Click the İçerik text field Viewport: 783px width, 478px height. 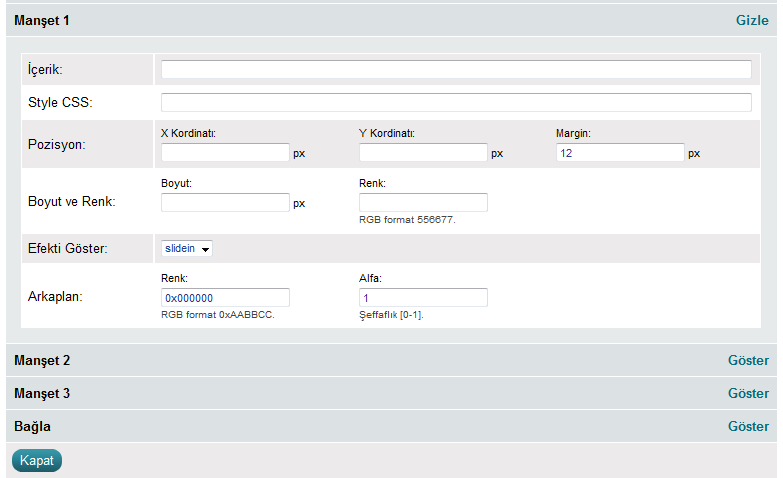click(456, 69)
